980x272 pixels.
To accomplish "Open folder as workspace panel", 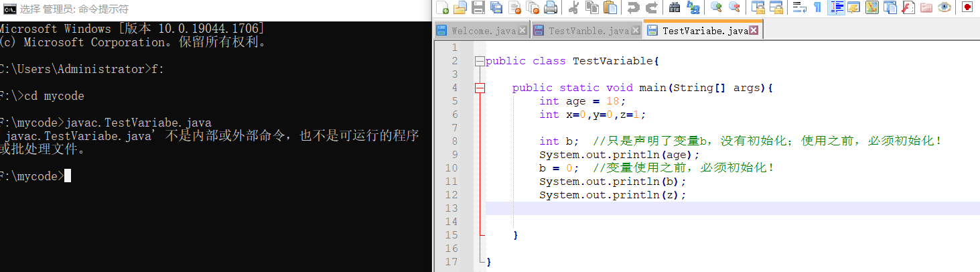I will [x=926, y=7].
